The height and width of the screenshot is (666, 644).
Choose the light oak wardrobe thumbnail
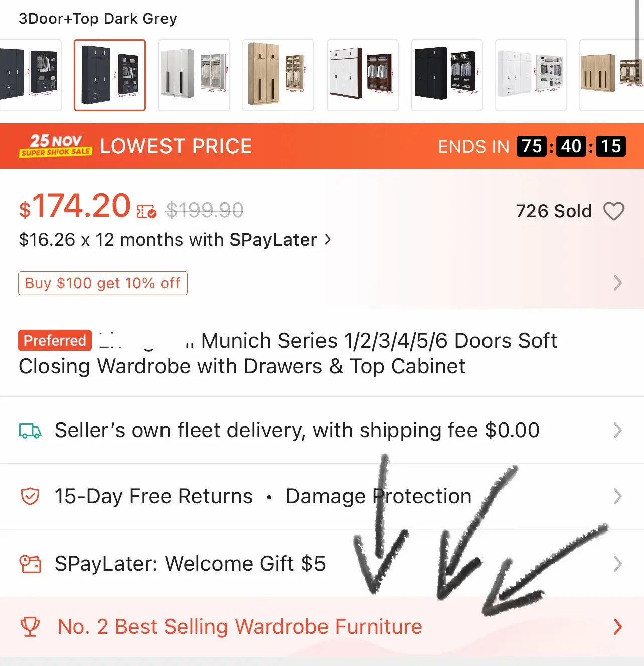278,75
